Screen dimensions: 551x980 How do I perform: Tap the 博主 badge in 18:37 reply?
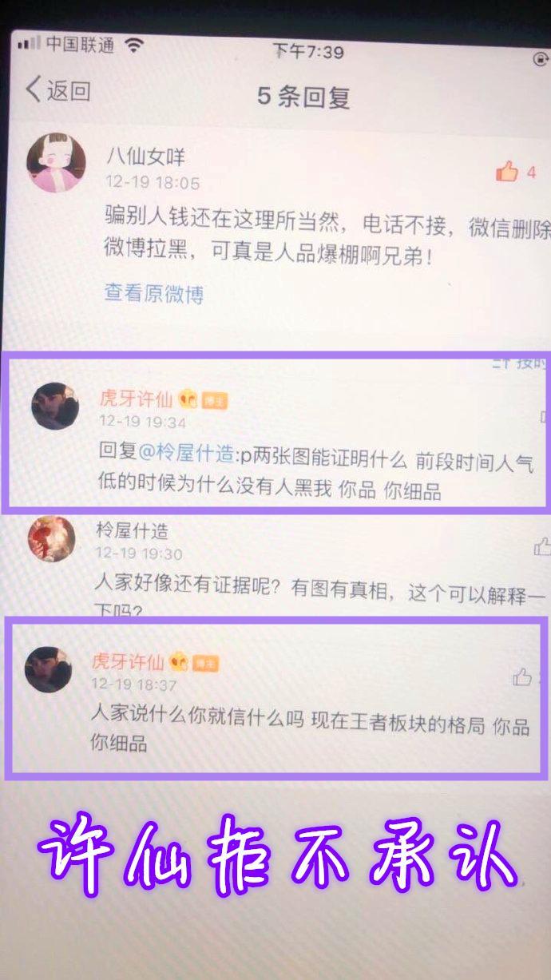click(206, 664)
